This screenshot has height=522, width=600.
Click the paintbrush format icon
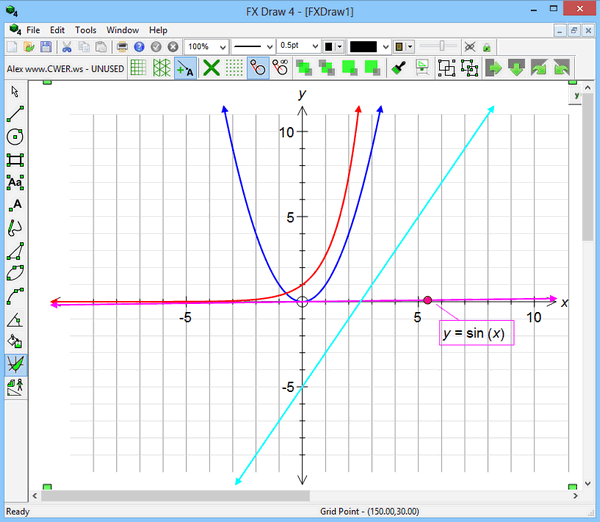397,68
